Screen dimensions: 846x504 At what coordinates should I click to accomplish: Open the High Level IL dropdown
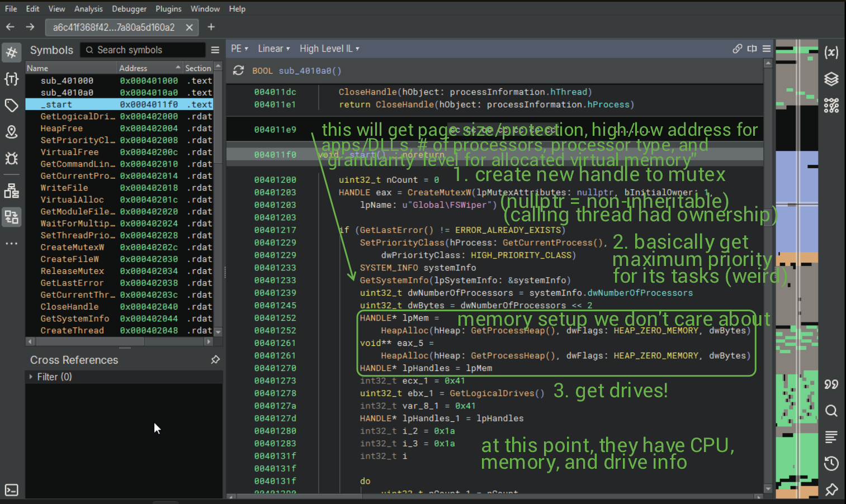329,49
